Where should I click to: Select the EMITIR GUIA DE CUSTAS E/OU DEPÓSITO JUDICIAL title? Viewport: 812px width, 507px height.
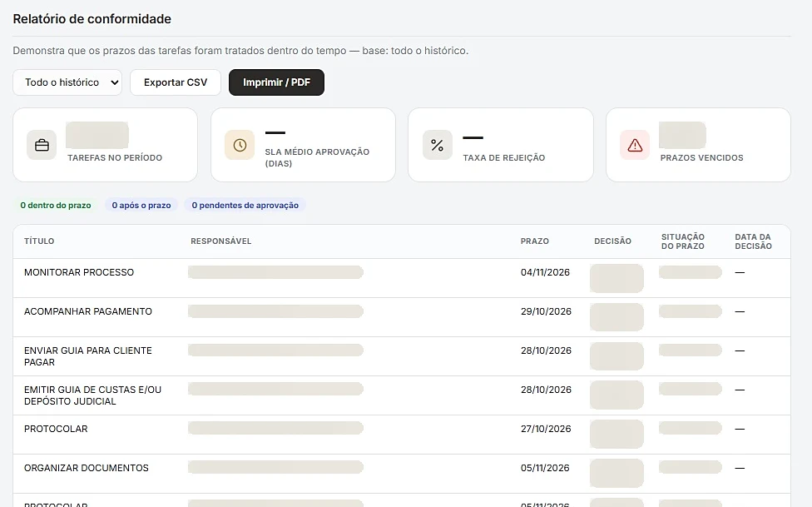click(x=92, y=395)
